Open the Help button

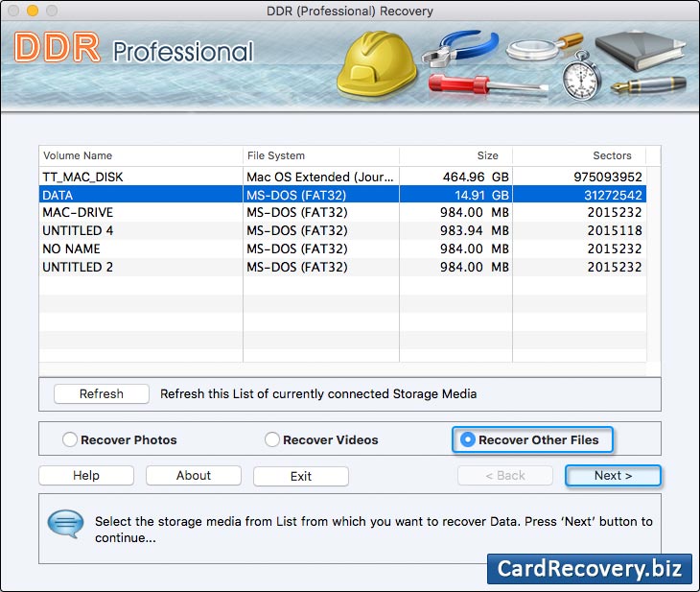tap(86, 475)
